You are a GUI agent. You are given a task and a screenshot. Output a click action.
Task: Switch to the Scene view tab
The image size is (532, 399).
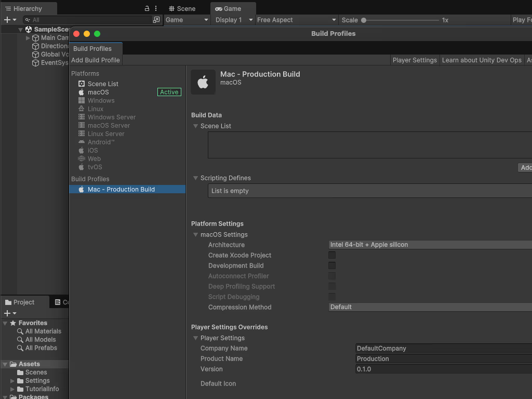[x=184, y=8]
